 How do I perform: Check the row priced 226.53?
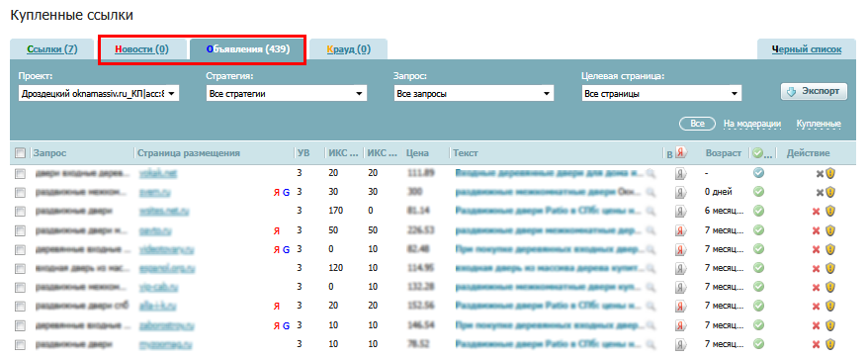click(x=20, y=230)
